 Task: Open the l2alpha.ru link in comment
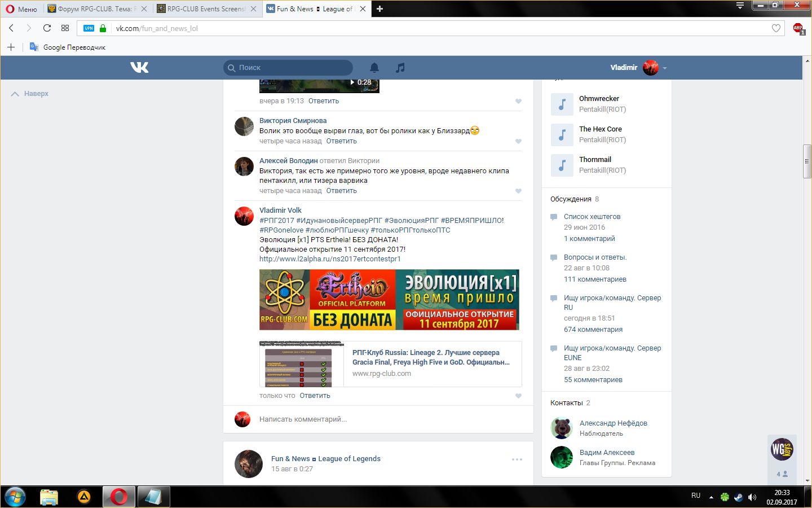330,259
